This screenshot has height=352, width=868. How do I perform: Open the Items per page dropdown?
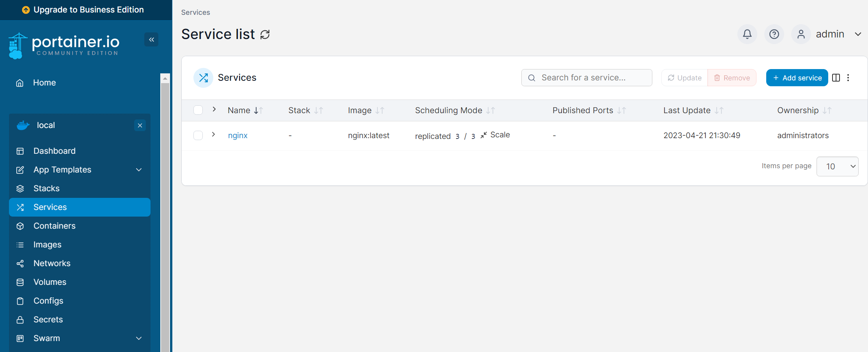point(838,166)
